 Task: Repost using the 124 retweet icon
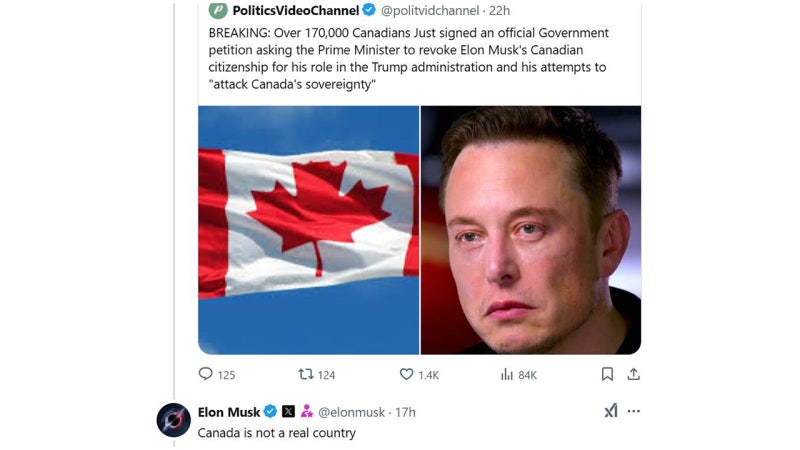306,374
